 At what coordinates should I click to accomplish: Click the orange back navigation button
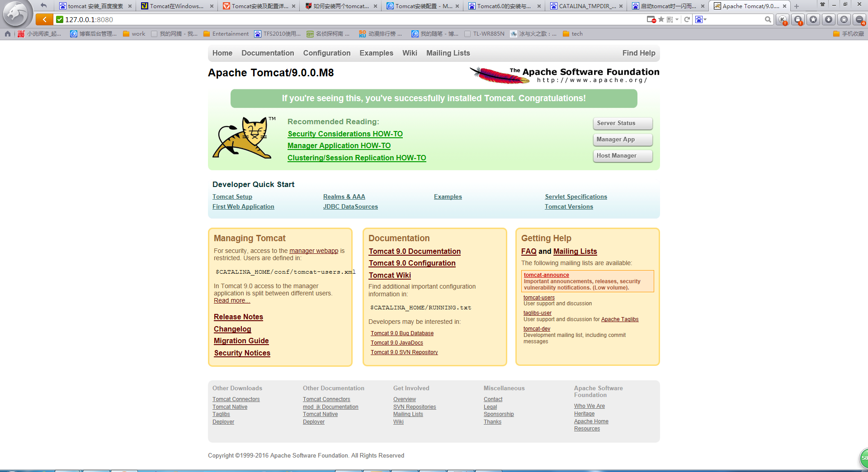(44, 19)
